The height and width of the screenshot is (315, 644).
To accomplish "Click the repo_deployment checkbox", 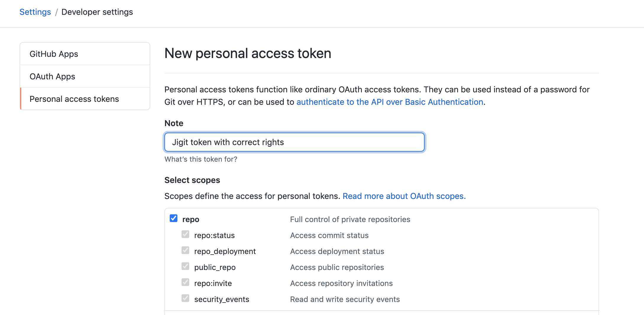I will [185, 250].
